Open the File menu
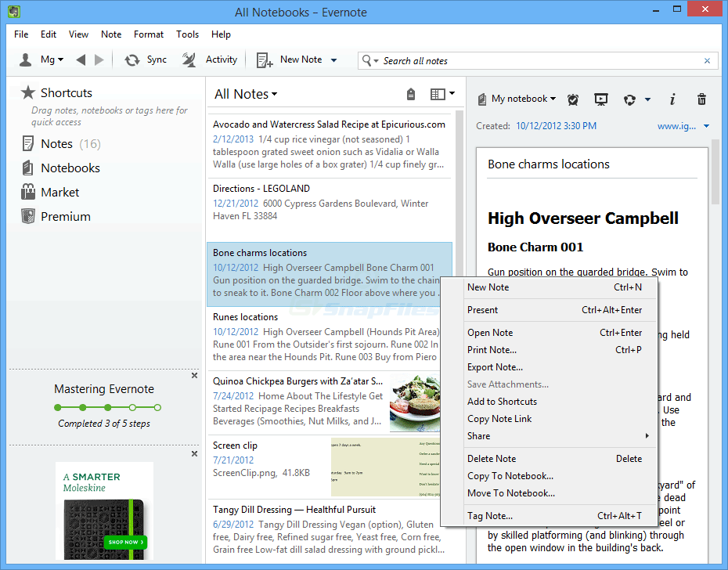This screenshot has width=728, height=570. 21,34
